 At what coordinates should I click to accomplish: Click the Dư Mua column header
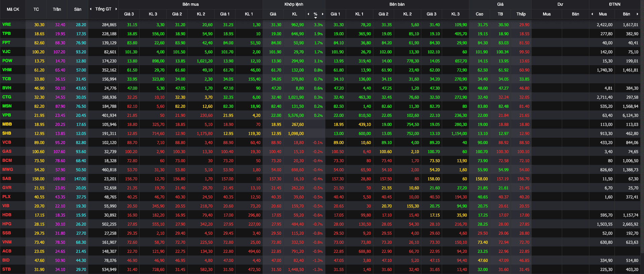(x=547, y=14)
